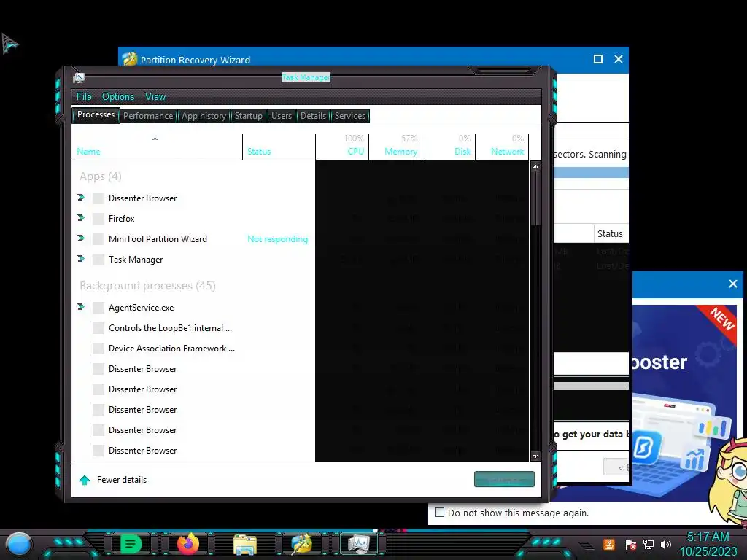
Task: Switch to Task Manager taskbar icon
Action: click(x=359, y=544)
